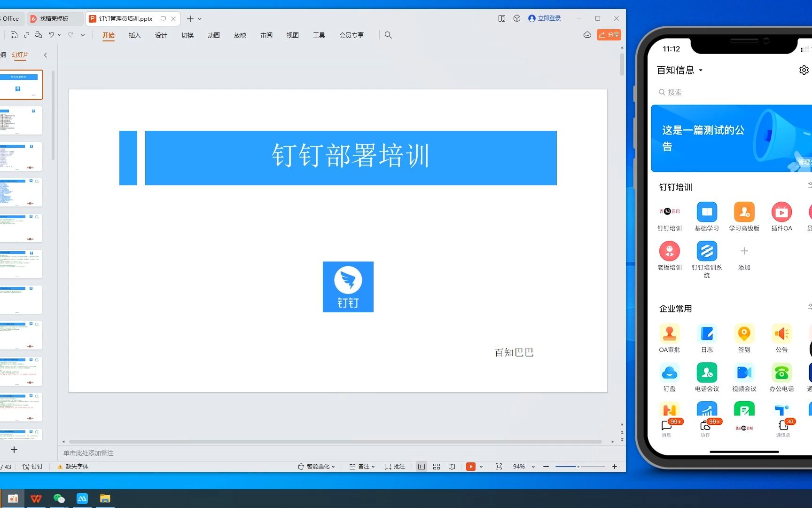
Task: Start slideshow from the status bar play button
Action: click(x=471, y=467)
